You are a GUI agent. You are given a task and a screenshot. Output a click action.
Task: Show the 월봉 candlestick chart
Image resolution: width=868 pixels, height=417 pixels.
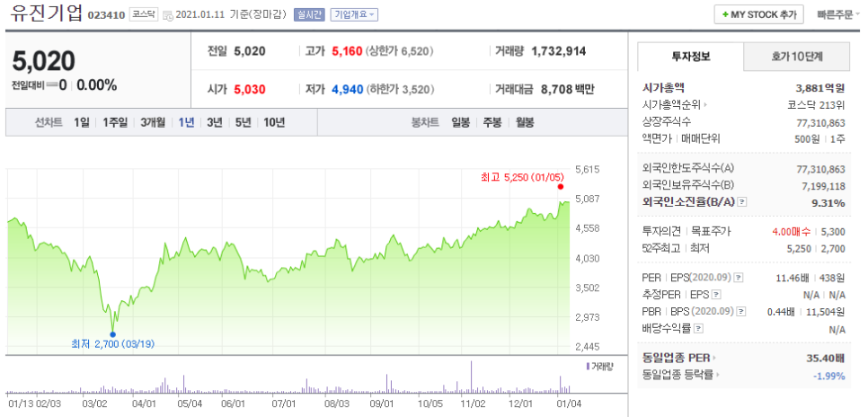tap(525, 122)
